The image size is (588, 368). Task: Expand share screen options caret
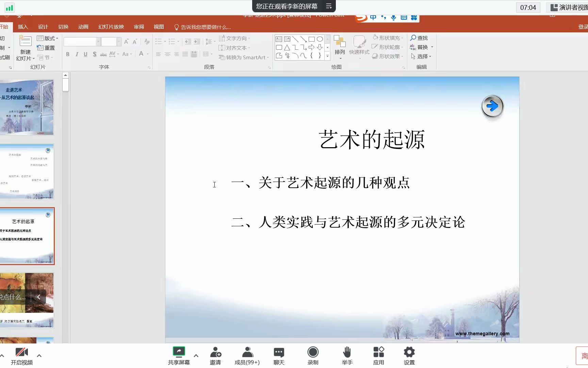[196, 355]
